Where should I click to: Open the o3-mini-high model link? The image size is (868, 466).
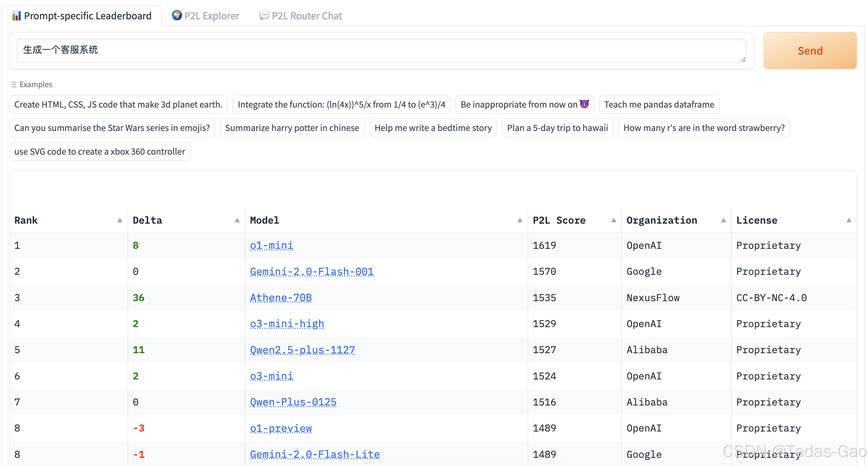287,324
